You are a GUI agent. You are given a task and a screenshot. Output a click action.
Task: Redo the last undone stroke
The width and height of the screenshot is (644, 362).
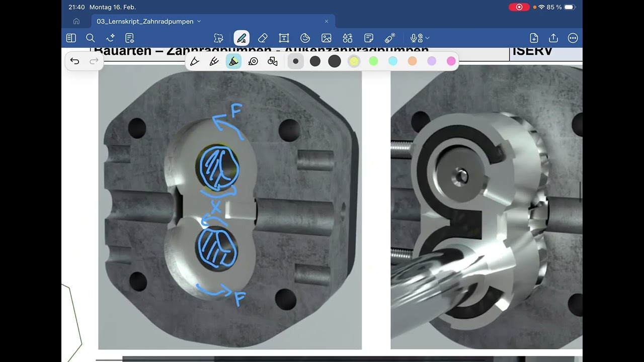click(x=94, y=61)
